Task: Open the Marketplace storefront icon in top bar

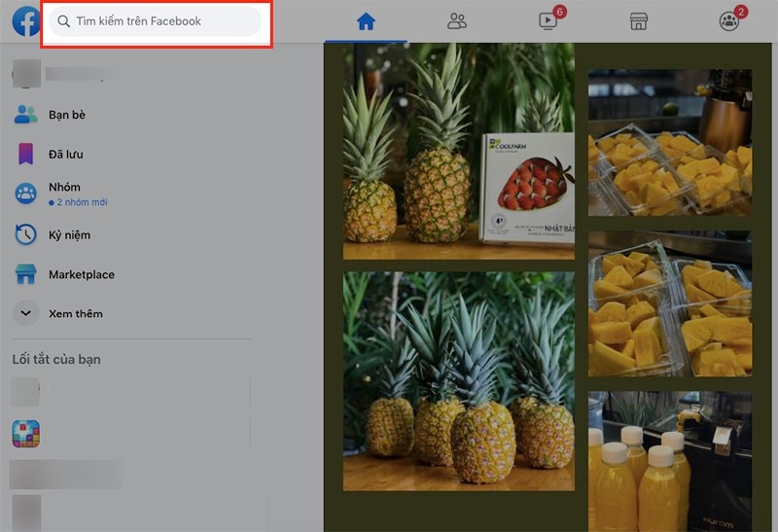Action: click(639, 20)
